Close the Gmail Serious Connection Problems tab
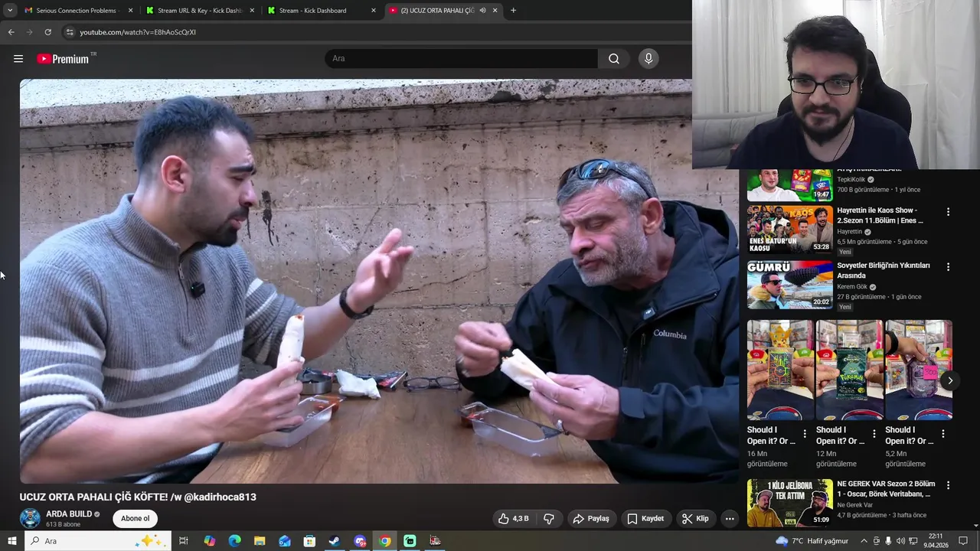Image resolution: width=980 pixels, height=551 pixels. pyautogui.click(x=131, y=11)
